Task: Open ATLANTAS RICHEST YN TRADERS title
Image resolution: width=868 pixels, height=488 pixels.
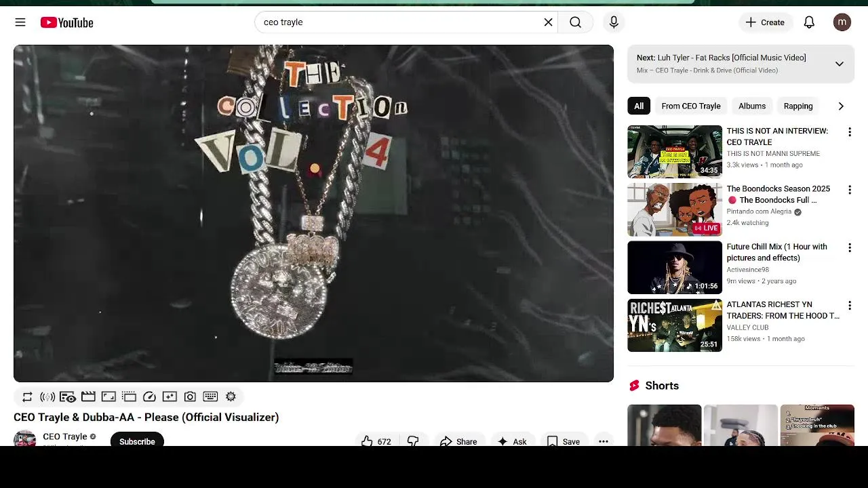Action: 783,310
